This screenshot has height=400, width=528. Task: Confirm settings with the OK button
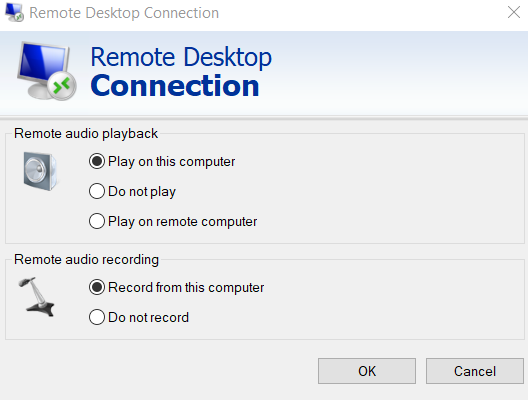367,371
